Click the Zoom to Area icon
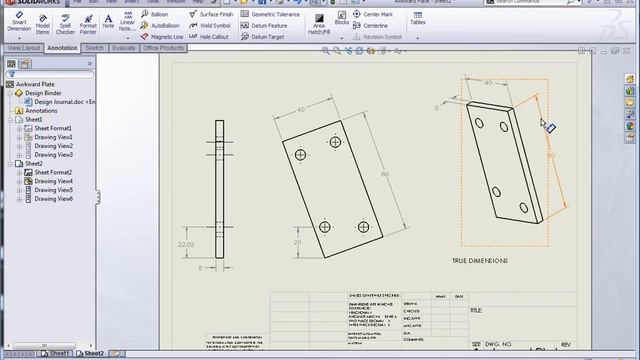Image resolution: width=640 pixels, height=360 pixels. [337, 51]
